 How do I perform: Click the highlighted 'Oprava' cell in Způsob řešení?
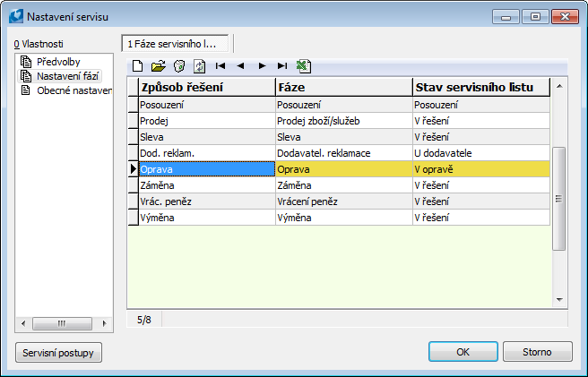click(207, 169)
